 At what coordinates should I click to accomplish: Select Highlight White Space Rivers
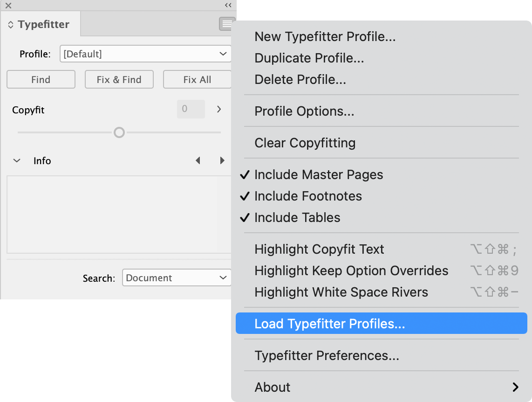382,292
